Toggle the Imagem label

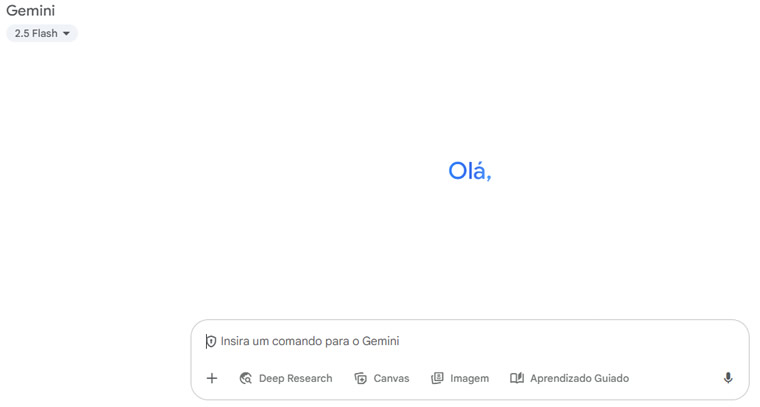pyautogui.click(x=469, y=378)
